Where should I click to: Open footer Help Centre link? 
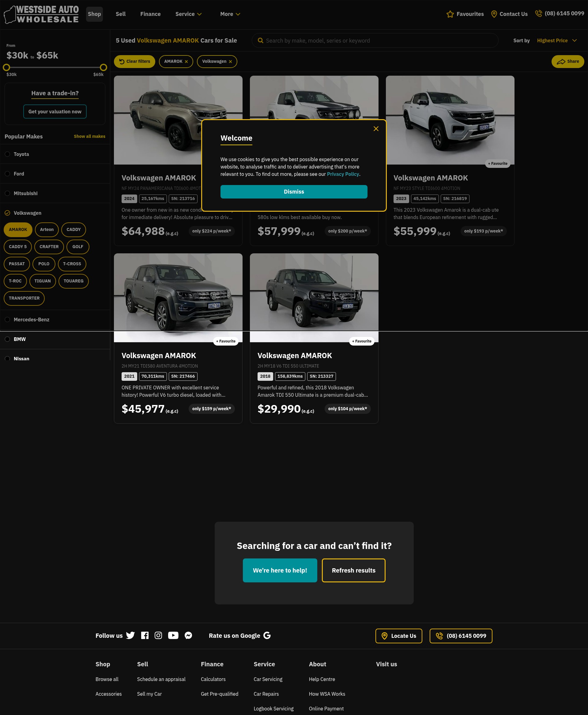(x=322, y=679)
